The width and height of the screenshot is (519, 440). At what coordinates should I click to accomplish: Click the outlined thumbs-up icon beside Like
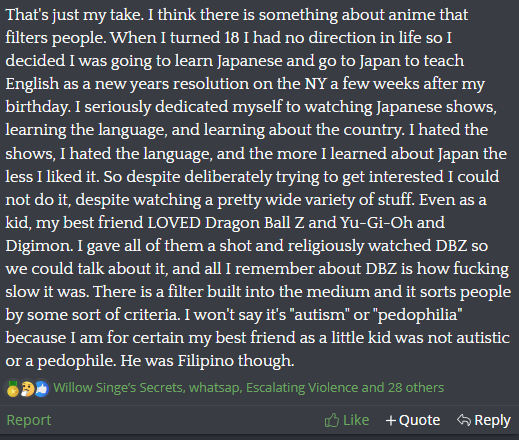(332, 420)
